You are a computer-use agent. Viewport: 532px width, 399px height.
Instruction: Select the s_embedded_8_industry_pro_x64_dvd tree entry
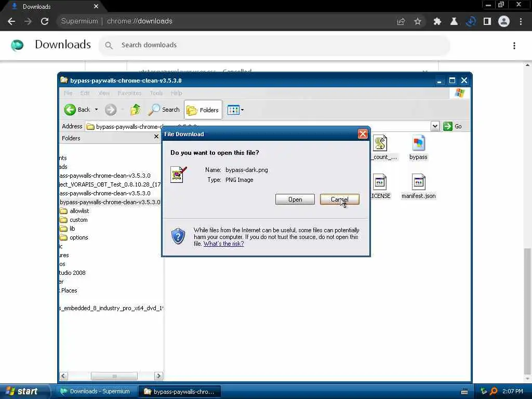tap(111, 308)
